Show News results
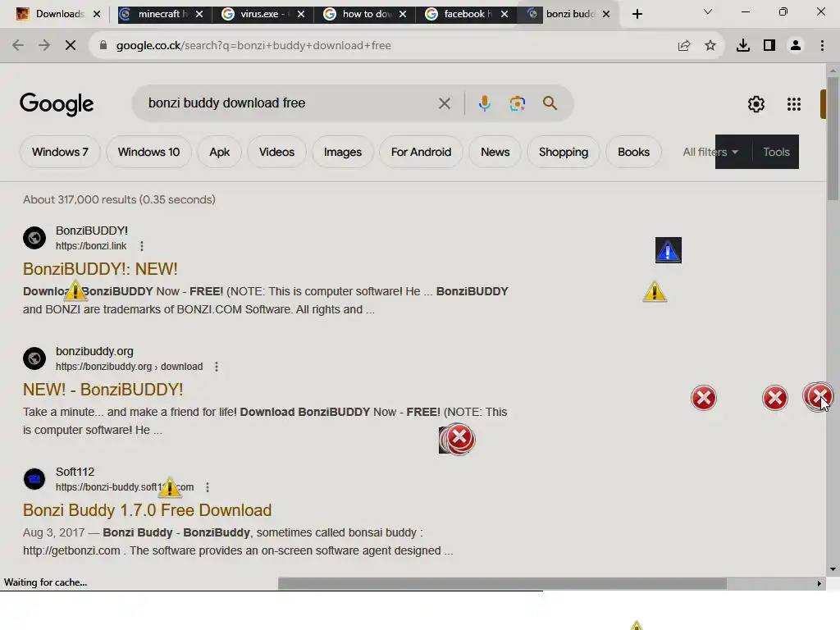 tap(495, 152)
